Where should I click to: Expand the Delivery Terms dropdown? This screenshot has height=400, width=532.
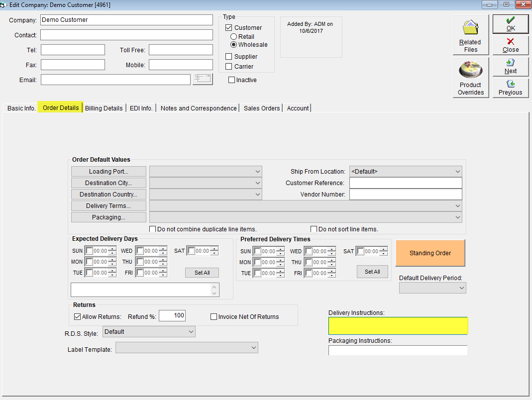pos(306,206)
